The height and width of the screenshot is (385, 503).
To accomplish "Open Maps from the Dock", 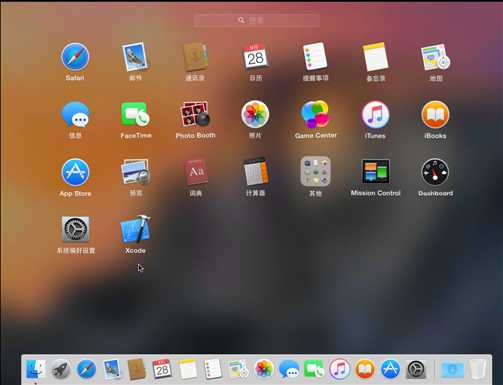I will [x=238, y=369].
